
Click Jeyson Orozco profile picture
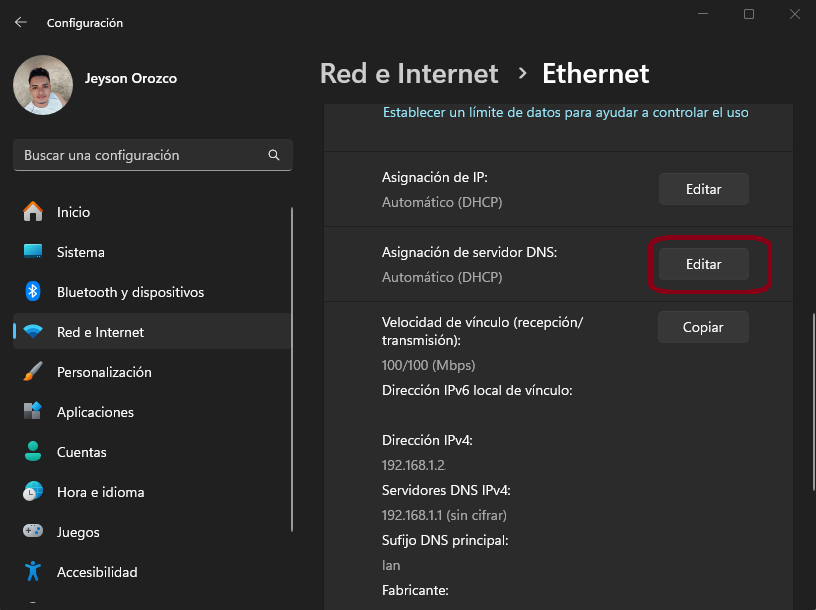42,85
